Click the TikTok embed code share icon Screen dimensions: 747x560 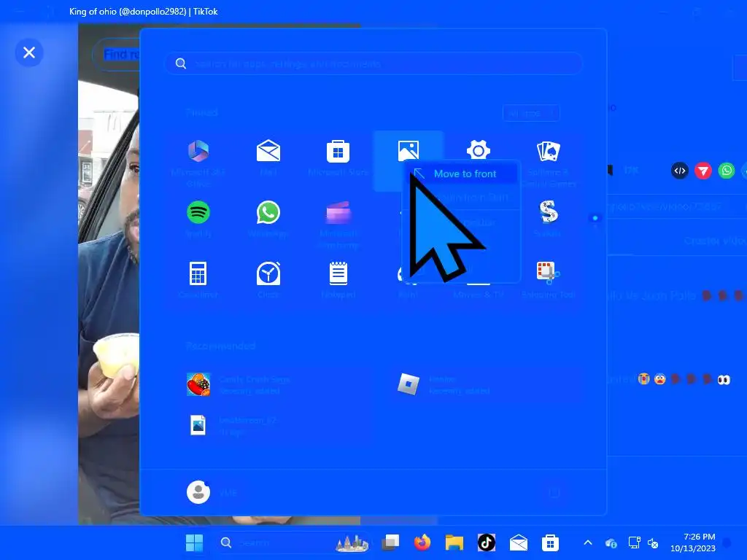pyautogui.click(x=680, y=171)
